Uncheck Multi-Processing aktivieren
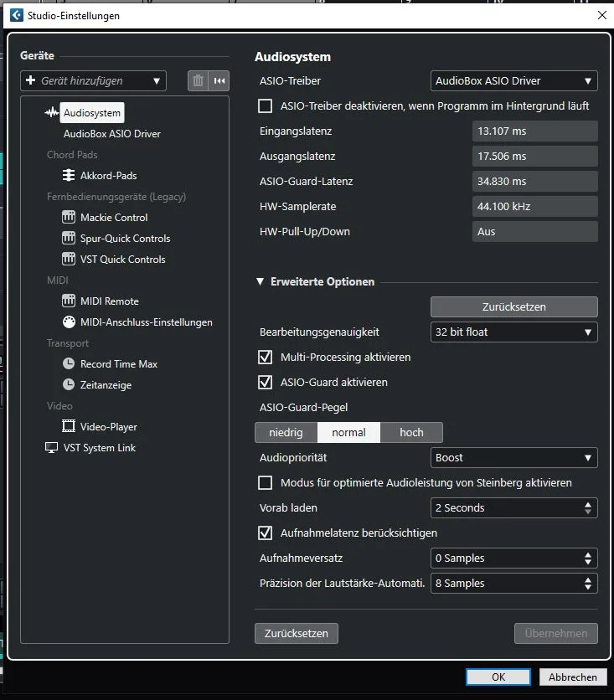Viewport: 614px width, 700px height. click(x=266, y=358)
